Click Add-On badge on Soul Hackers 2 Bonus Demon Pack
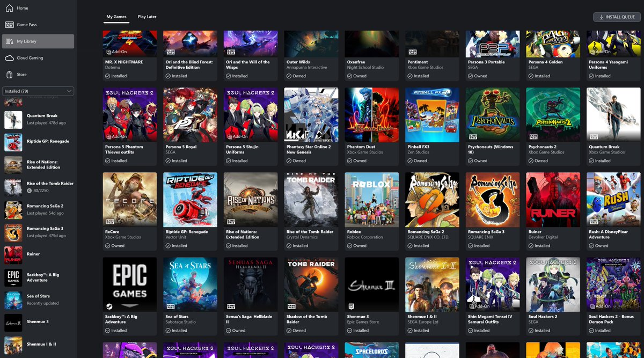644x358 pixels. (x=599, y=306)
